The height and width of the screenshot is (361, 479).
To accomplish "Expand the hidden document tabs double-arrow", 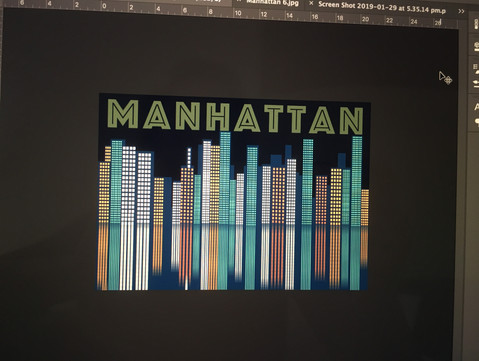I will (461, 11).
